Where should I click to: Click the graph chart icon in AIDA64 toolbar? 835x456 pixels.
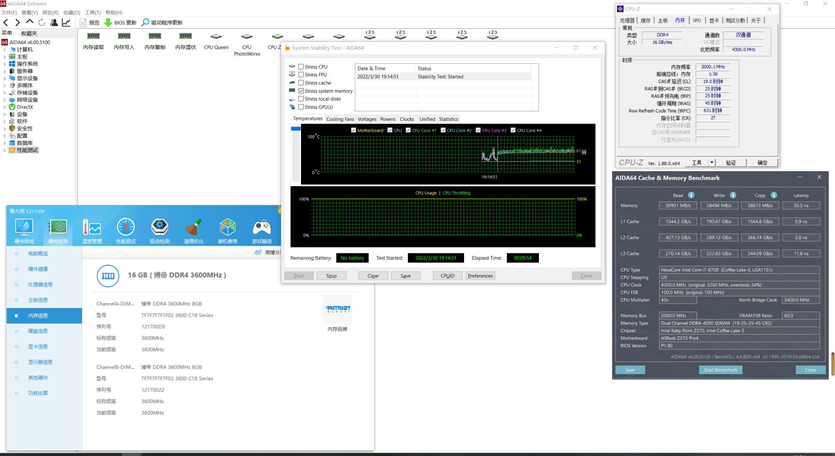point(66,22)
